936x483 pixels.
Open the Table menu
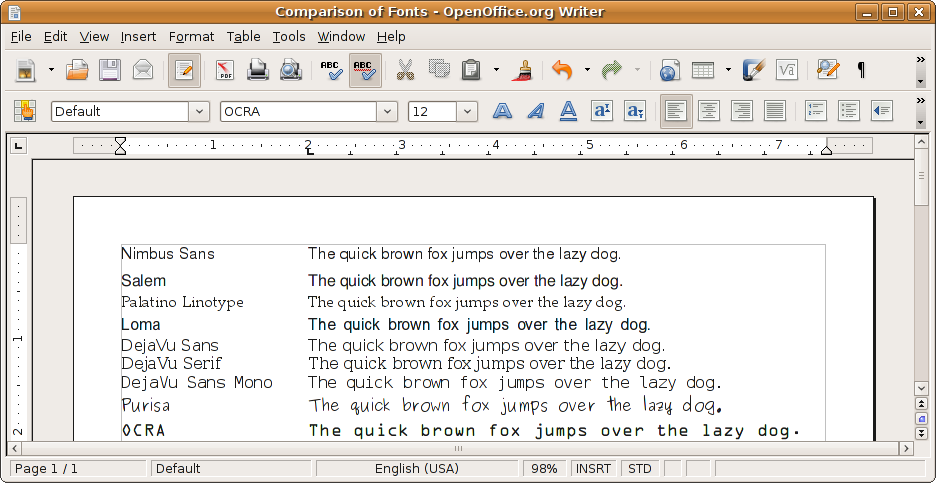pyautogui.click(x=243, y=36)
